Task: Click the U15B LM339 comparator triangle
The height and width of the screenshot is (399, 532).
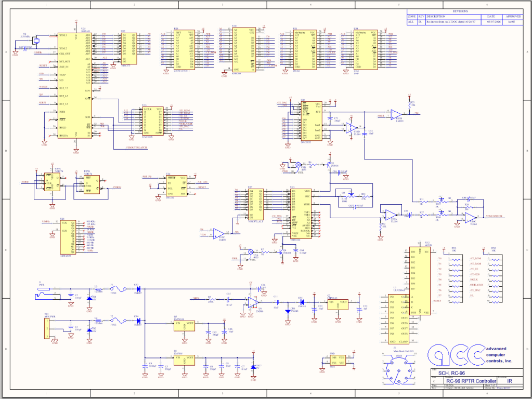Action: (x=397, y=114)
